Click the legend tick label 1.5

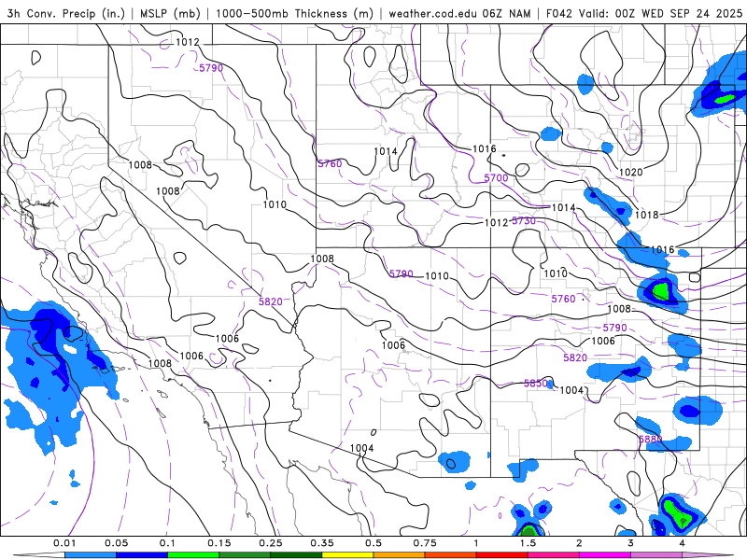click(x=528, y=543)
